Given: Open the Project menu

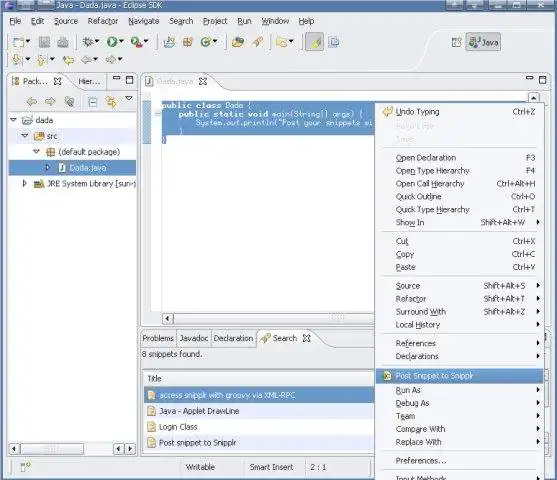Looking at the screenshot, I should click(x=215, y=21).
